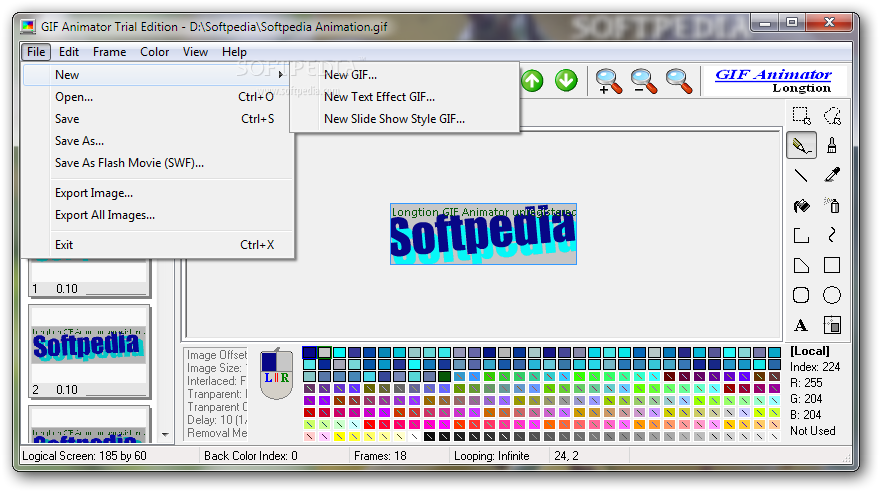Select the Spray Can airbrush tool
This screenshot has width=880, height=492.
coord(832,206)
